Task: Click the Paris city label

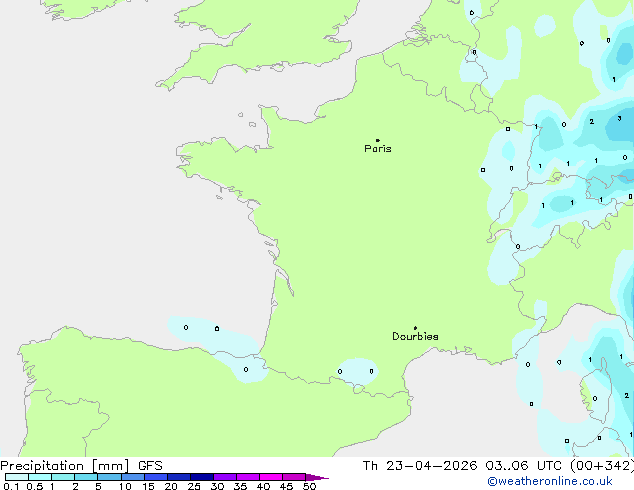Action: [x=378, y=149]
